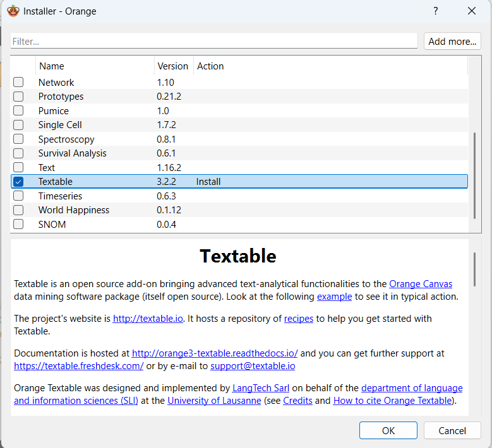Open orange3-textable.readthedocs.io documentation link

tap(215, 353)
